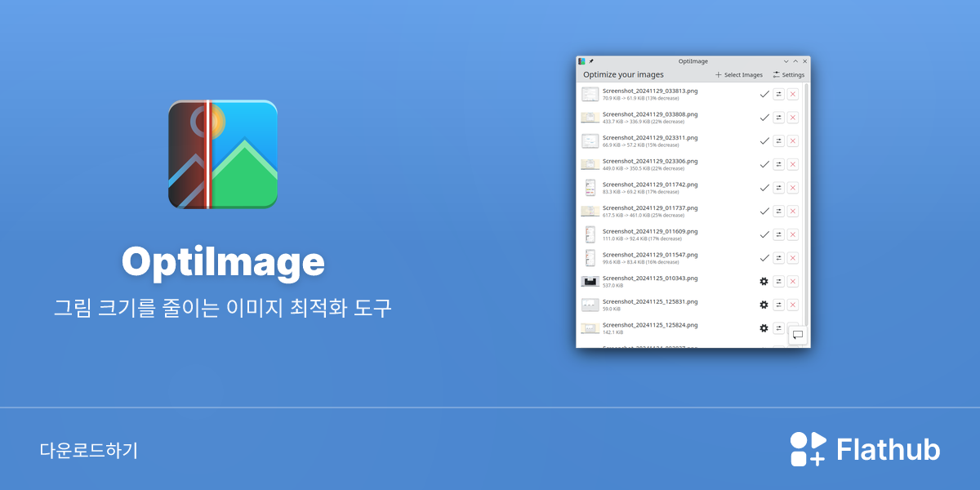Select file name Screenshot_20241129_023311.png

pyautogui.click(x=650, y=137)
